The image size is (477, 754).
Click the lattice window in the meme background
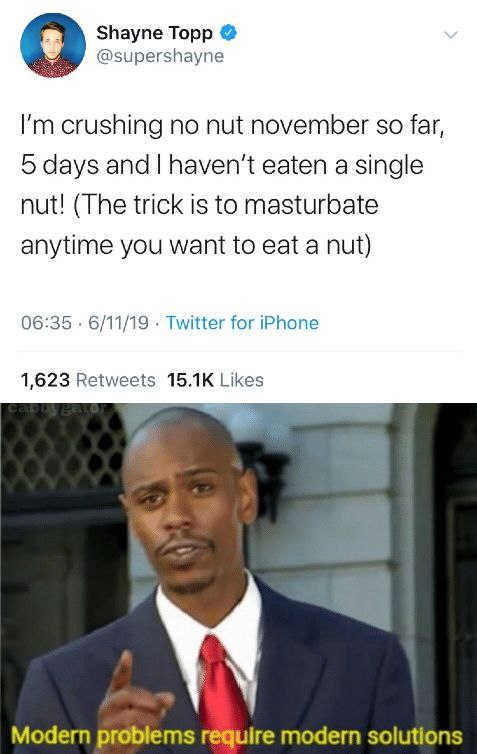[x=63, y=450]
